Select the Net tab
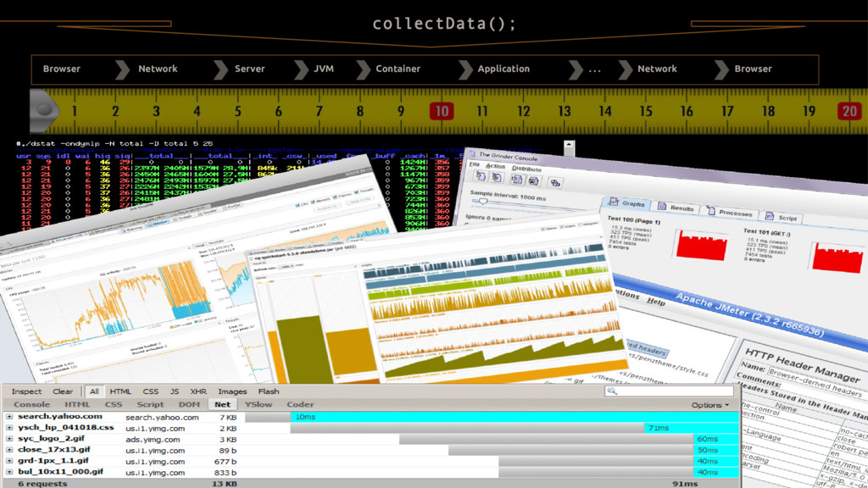The image size is (868, 488). [223, 404]
